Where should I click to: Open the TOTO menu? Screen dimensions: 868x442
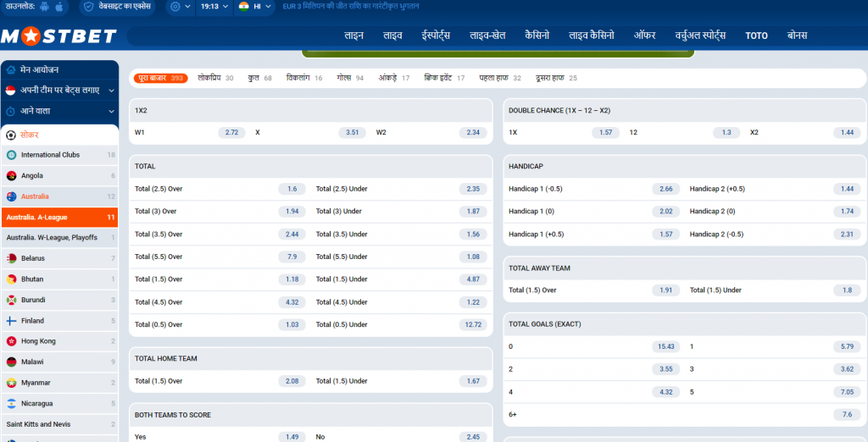(756, 36)
